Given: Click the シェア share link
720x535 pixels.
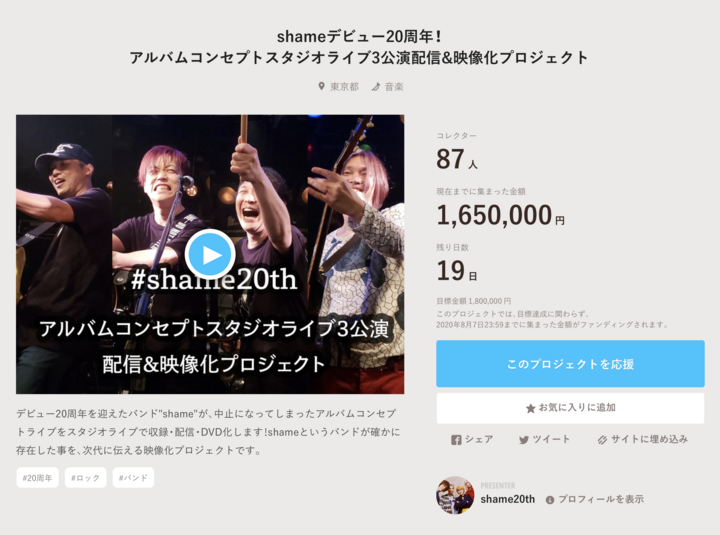Looking at the screenshot, I should coord(479,439).
